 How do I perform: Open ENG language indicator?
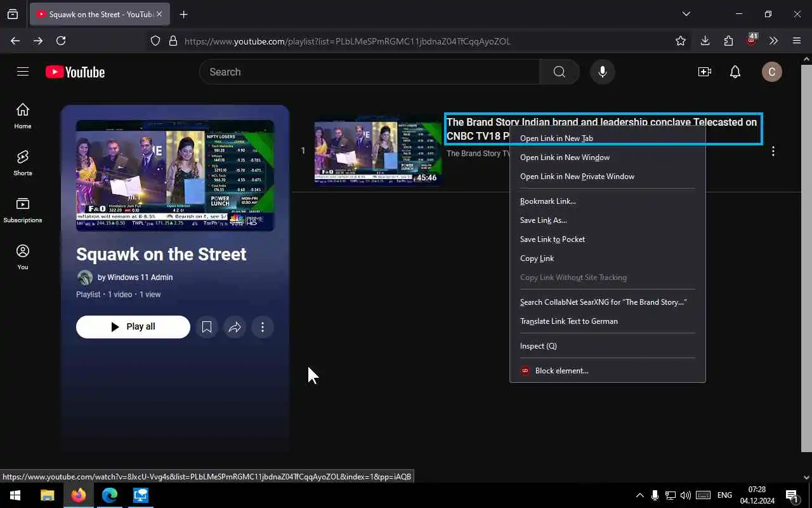[x=724, y=495]
